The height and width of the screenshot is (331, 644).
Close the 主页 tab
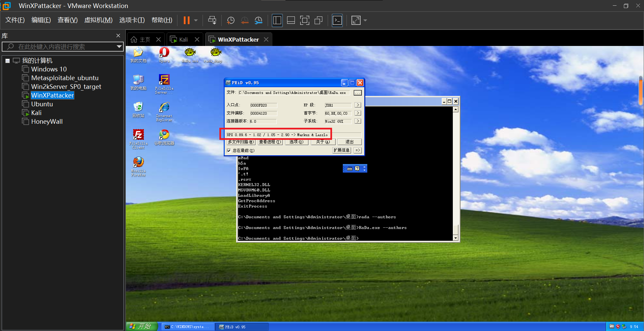159,40
